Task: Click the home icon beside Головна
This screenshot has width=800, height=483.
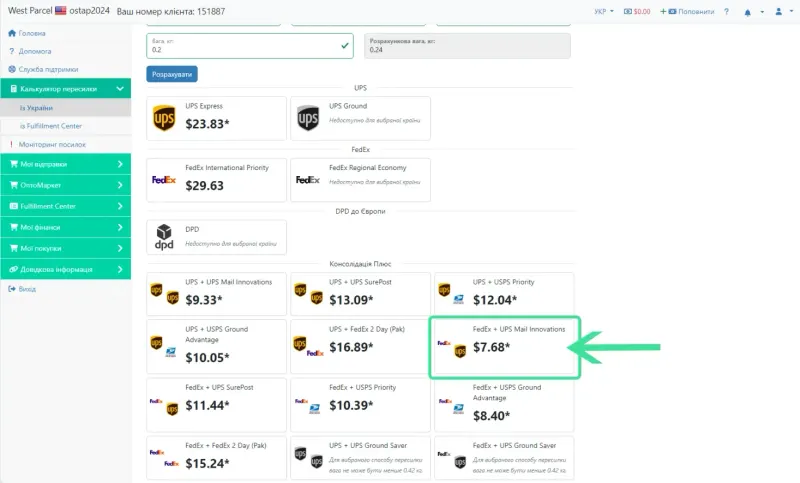Action: [12, 33]
